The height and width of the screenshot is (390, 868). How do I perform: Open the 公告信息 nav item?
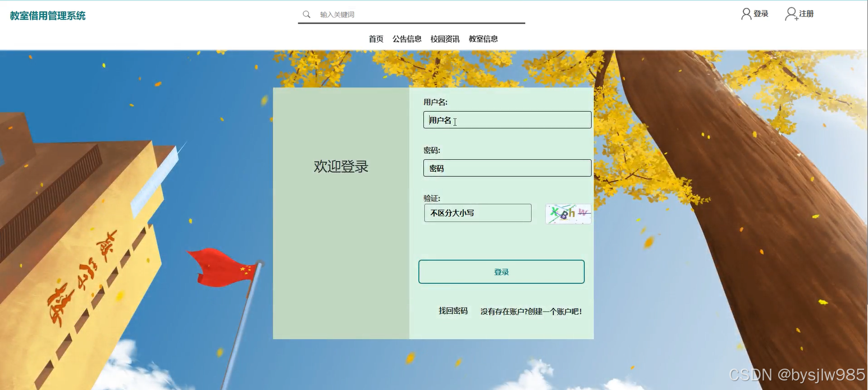tap(407, 39)
